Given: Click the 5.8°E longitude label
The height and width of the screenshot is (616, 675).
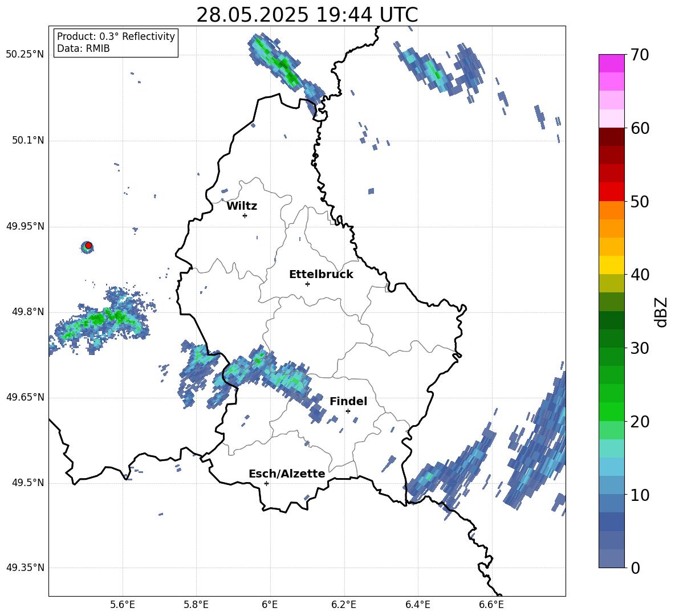Looking at the screenshot, I should (x=196, y=605).
